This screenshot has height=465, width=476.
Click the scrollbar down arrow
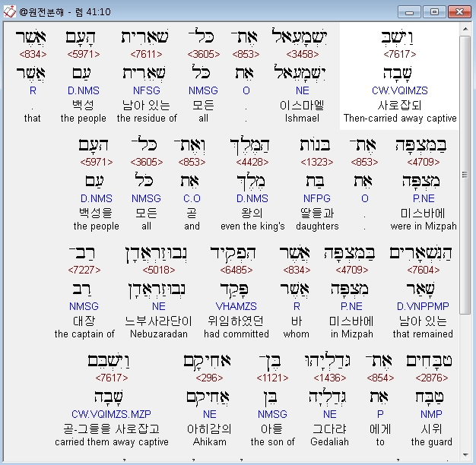[465, 454]
